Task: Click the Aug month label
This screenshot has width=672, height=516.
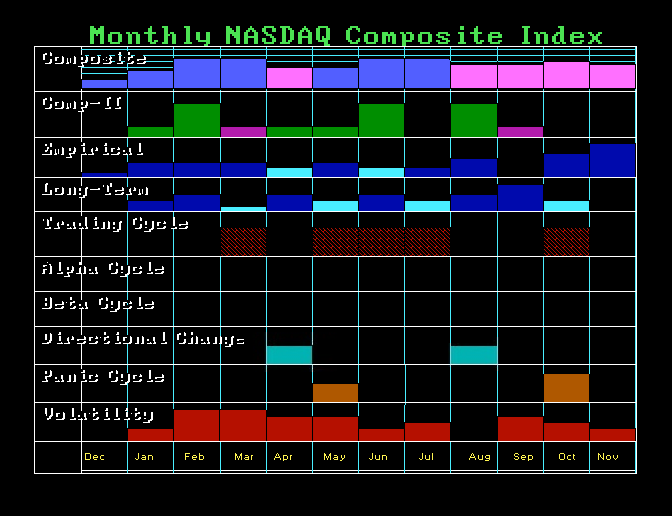Action: (480, 456)
